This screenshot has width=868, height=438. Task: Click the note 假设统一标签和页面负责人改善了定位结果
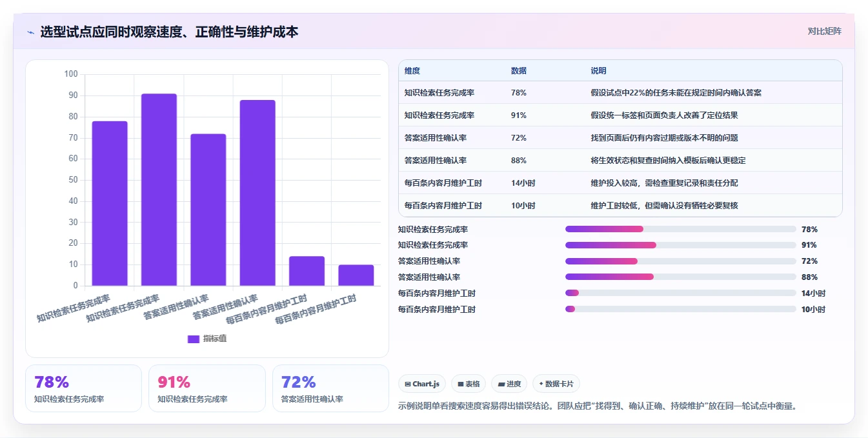[x=664, y=115]
